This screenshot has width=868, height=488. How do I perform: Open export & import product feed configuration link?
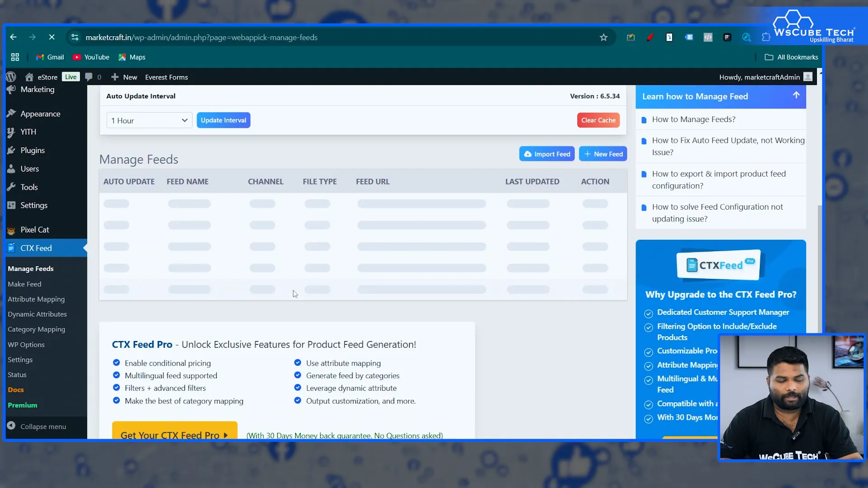pyautogui.click(x=719, y=180)
